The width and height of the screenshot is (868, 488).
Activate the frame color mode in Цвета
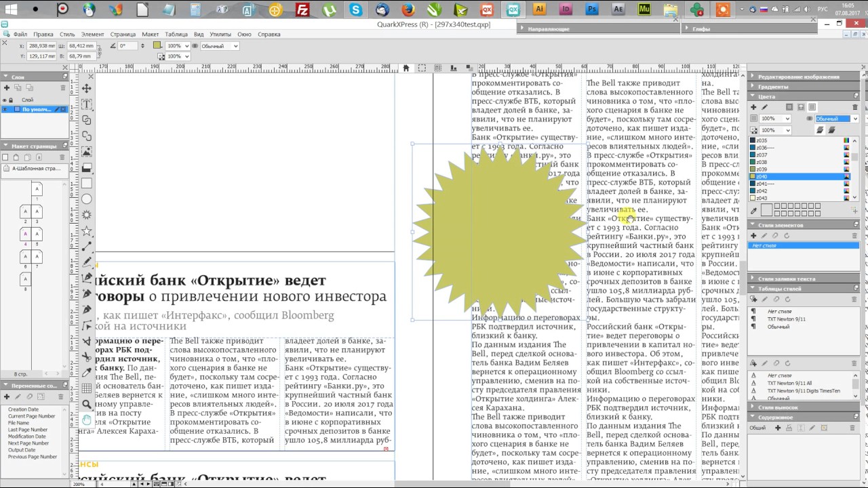[x=789, y=107]
